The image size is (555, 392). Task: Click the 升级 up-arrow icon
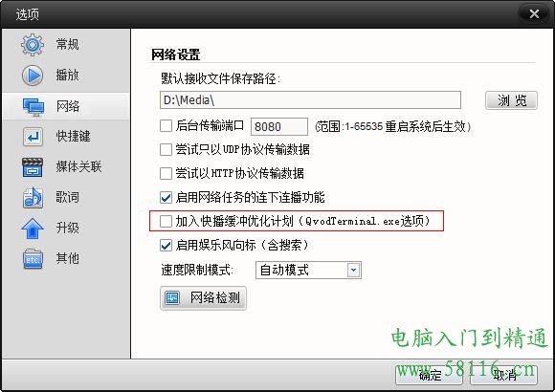point(33,229)
